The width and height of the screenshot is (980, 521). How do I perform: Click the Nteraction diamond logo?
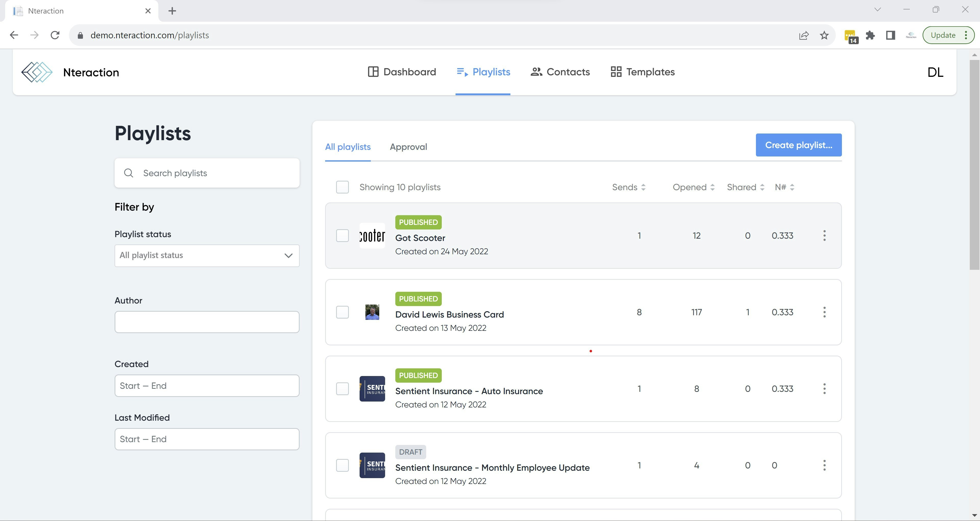point(37,72)
